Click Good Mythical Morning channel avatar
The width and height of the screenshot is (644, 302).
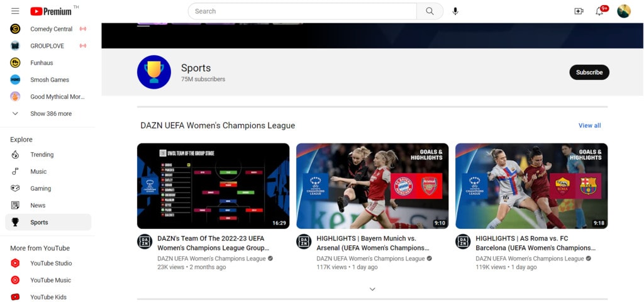pyautogui.click(x=15, y=96)
